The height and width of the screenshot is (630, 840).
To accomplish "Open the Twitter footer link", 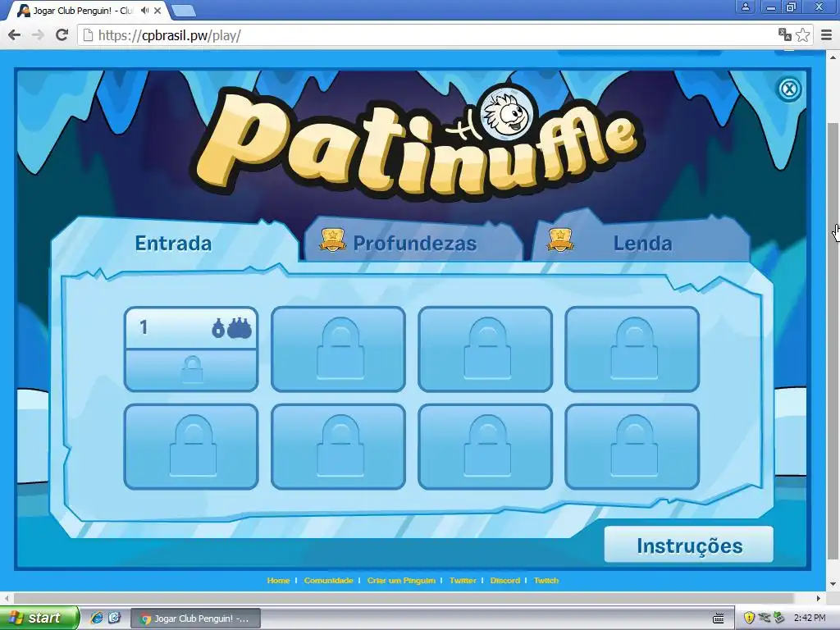I will 463,580.
